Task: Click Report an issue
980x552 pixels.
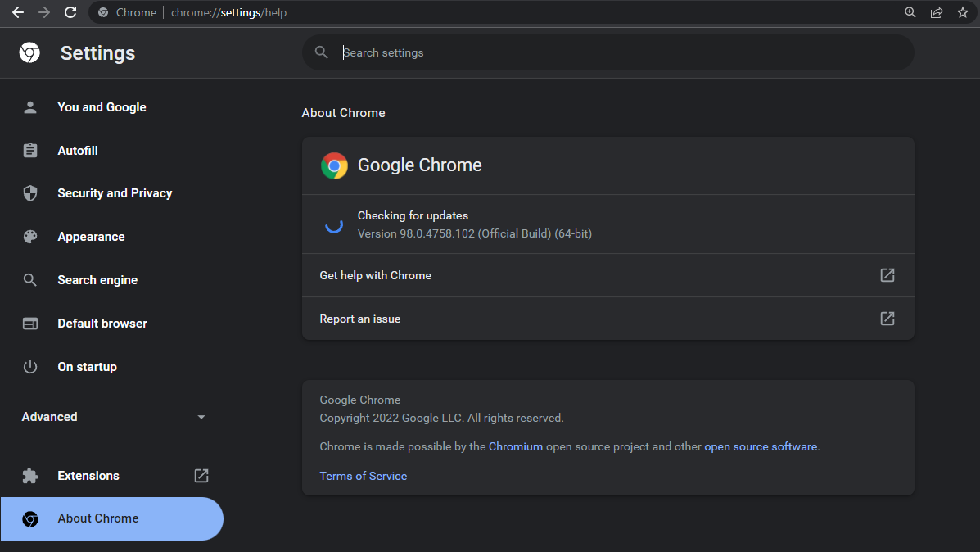Action: [x=607, y=319]
